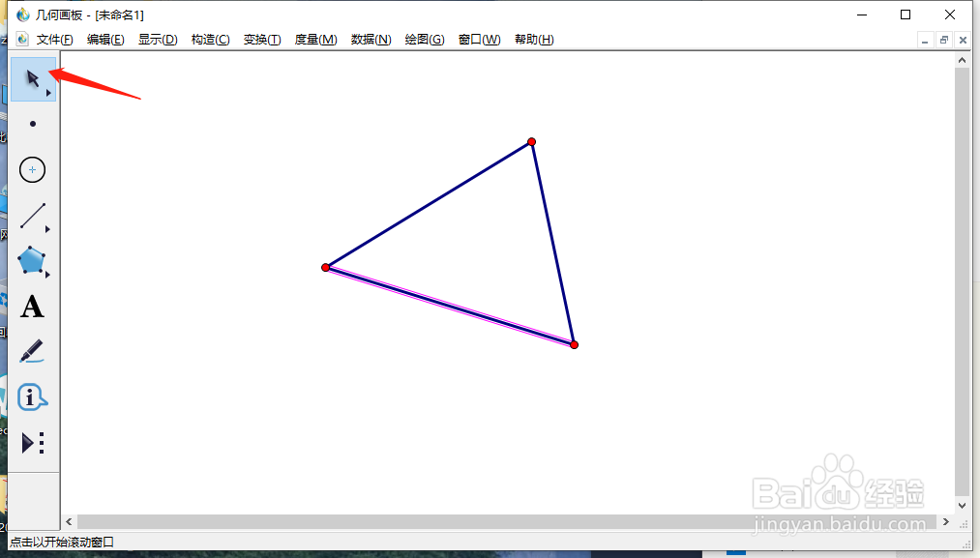This screenshot has width=980, height=558.
Task: Click the vertical scrollbar up arrow
Action: [x=962, y=60]
